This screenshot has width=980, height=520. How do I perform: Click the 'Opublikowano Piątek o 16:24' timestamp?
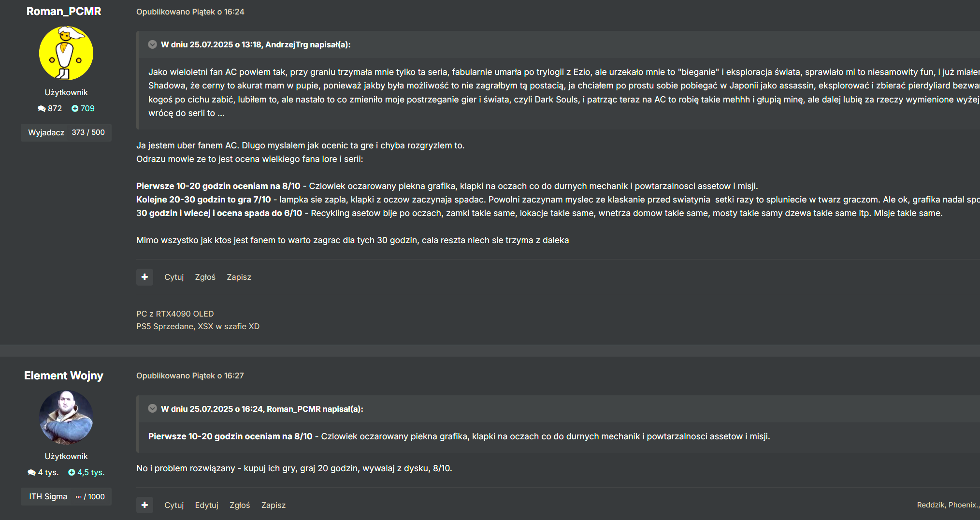click(x=190, y=12)
